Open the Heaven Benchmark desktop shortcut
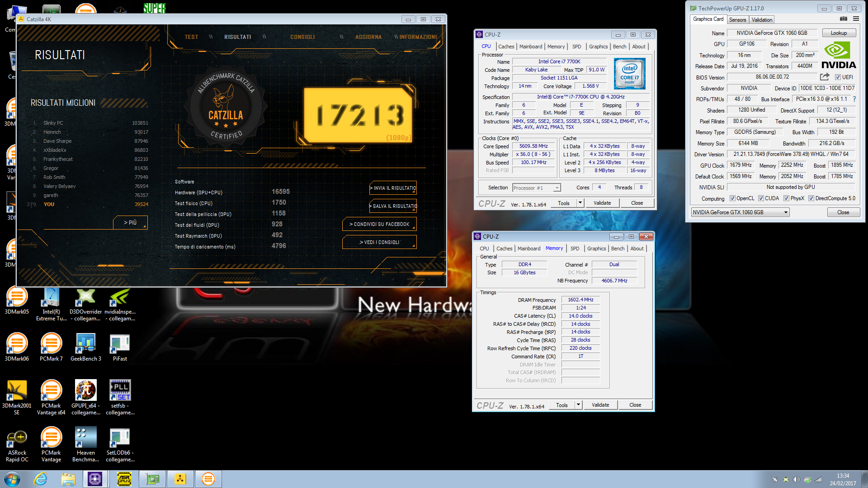Screen dimensions: 868x488 [85, 445]
